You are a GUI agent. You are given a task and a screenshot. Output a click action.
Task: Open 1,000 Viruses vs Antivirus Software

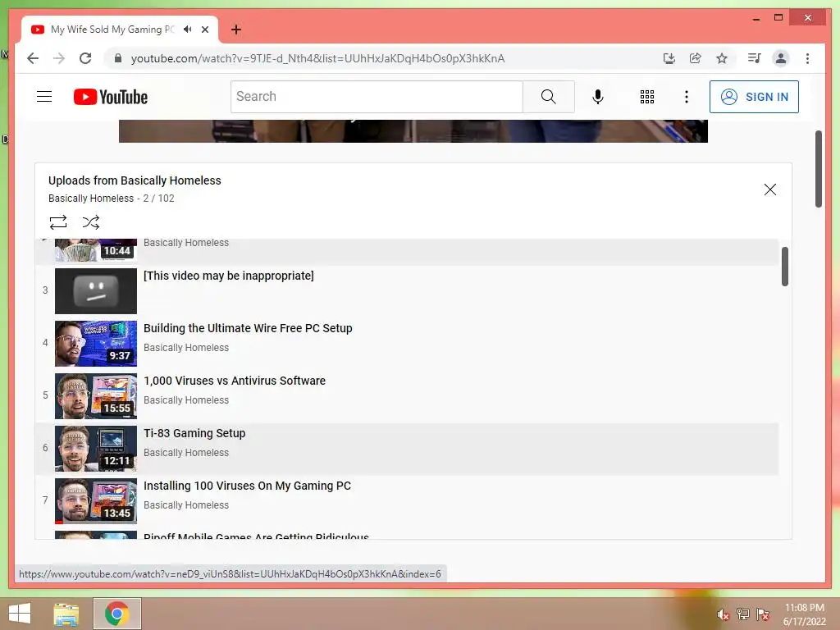234,381
